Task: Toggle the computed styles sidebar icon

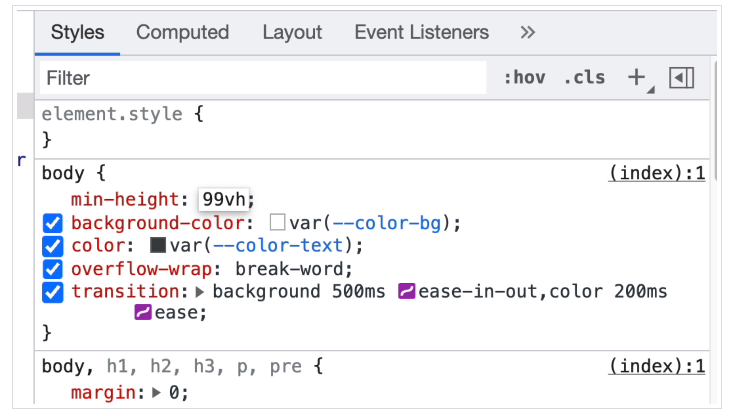Action: pos(682,78)
